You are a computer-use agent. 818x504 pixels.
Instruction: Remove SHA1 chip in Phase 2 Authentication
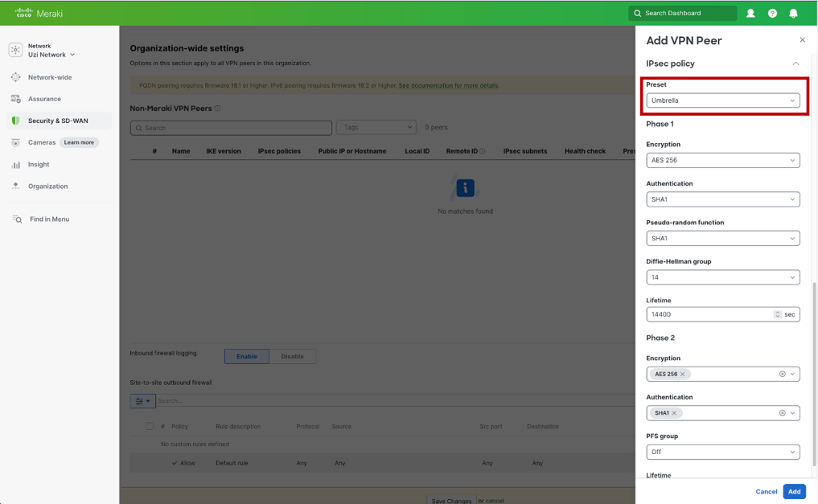click(674, 413)
